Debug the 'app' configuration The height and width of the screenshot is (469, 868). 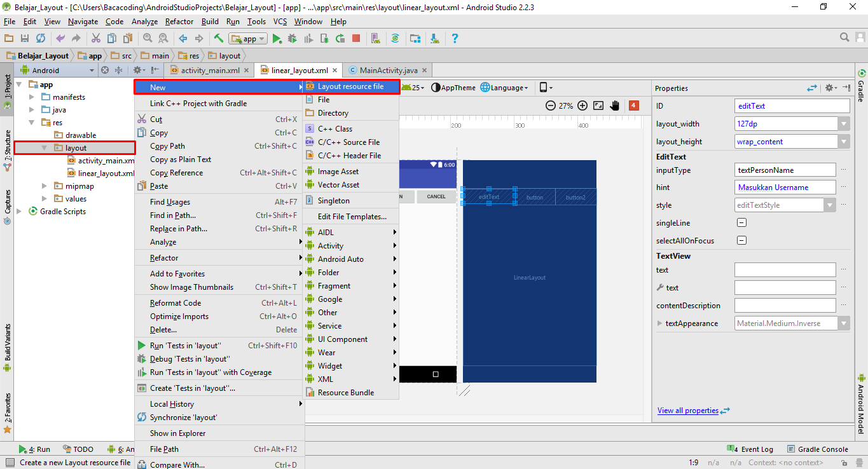[292, 38]
